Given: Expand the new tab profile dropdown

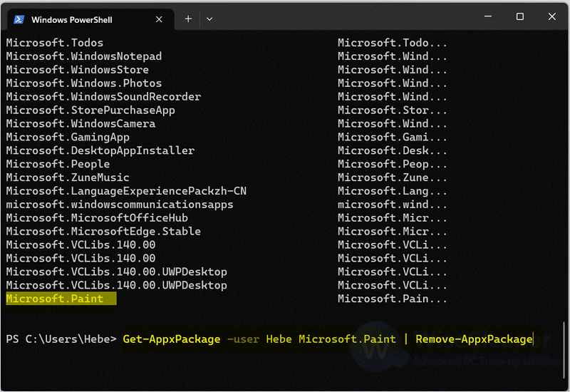Looking at the screenshot, I should [209, 19].
